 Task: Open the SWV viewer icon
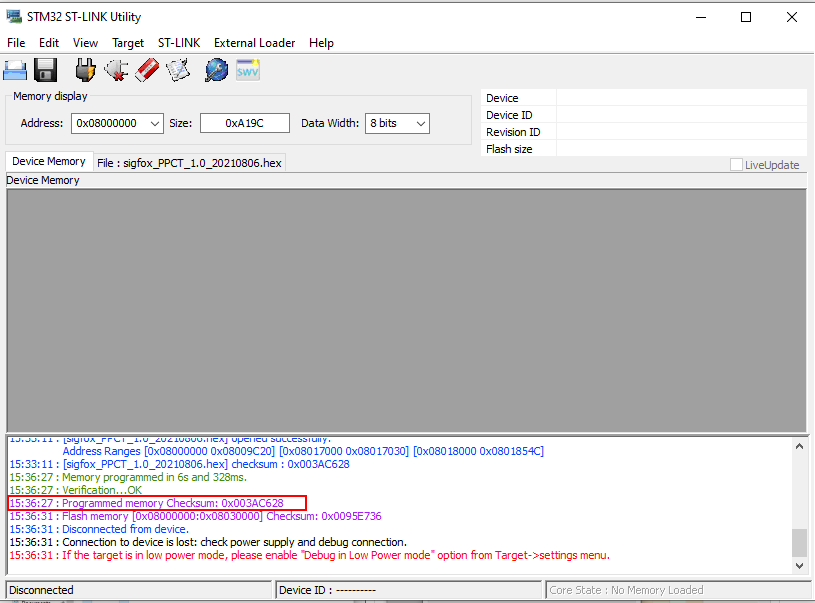[247, 70]
